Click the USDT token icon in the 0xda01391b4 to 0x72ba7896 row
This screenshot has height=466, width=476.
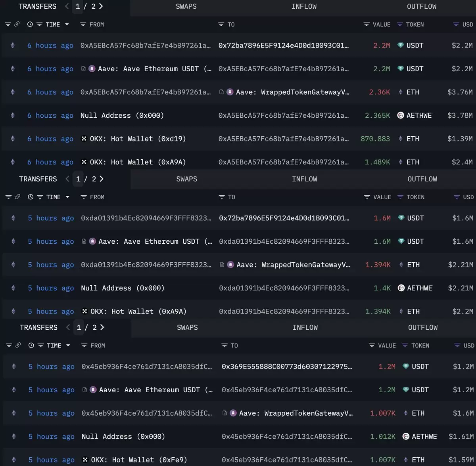(401, 218)
